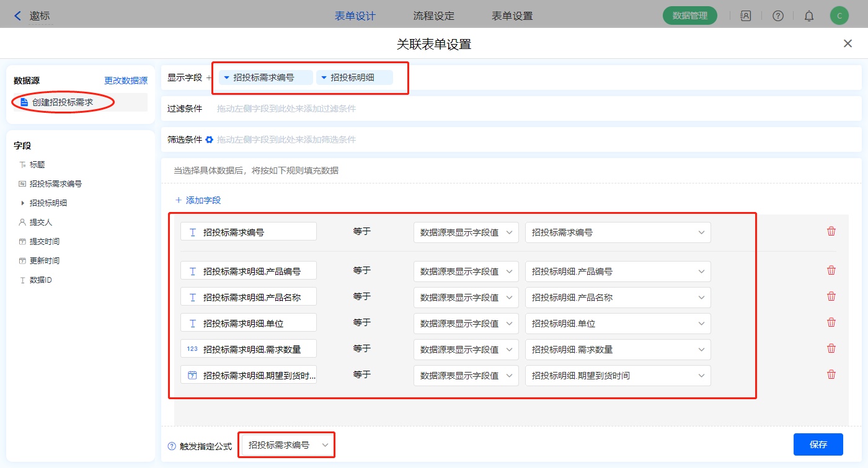This screenshot has height=468, width=868.
Task: Switch to the 流程设定 tab
Action: point(433,16)
